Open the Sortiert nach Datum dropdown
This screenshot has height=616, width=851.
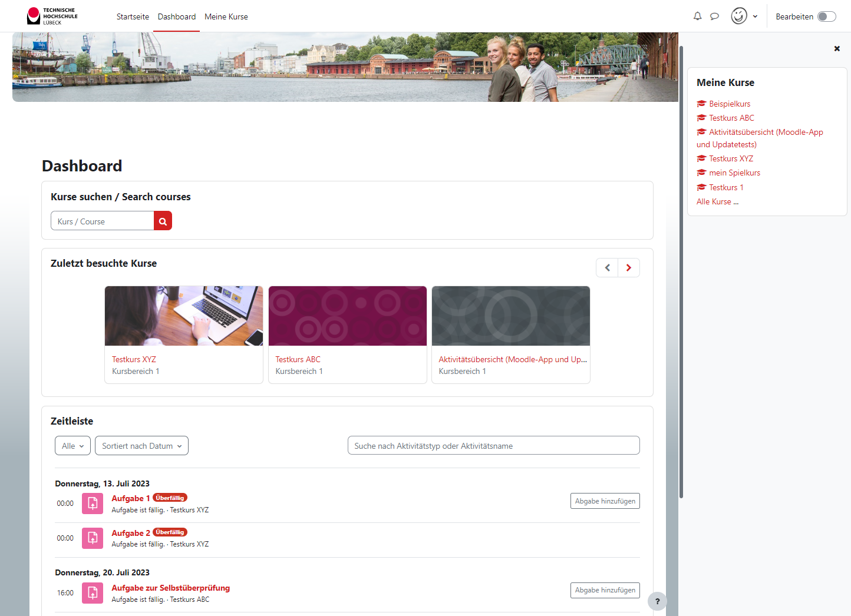point(142,446)
